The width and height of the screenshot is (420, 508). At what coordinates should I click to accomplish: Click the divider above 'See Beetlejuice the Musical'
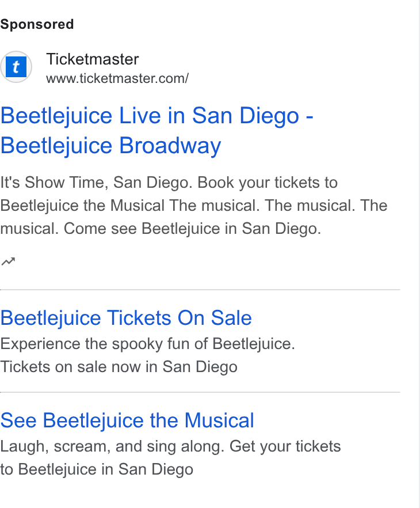200,392
